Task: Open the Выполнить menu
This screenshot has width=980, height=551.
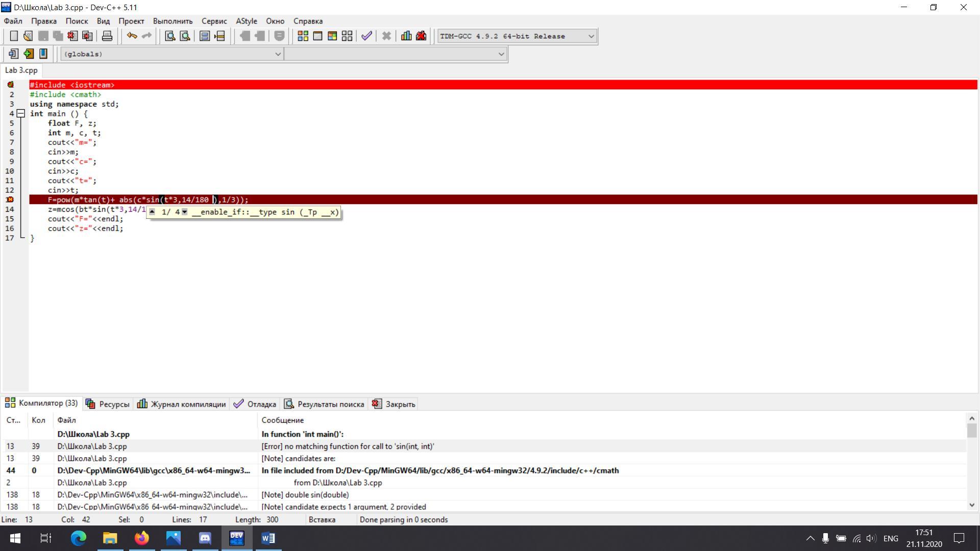Action: point(173,21)
